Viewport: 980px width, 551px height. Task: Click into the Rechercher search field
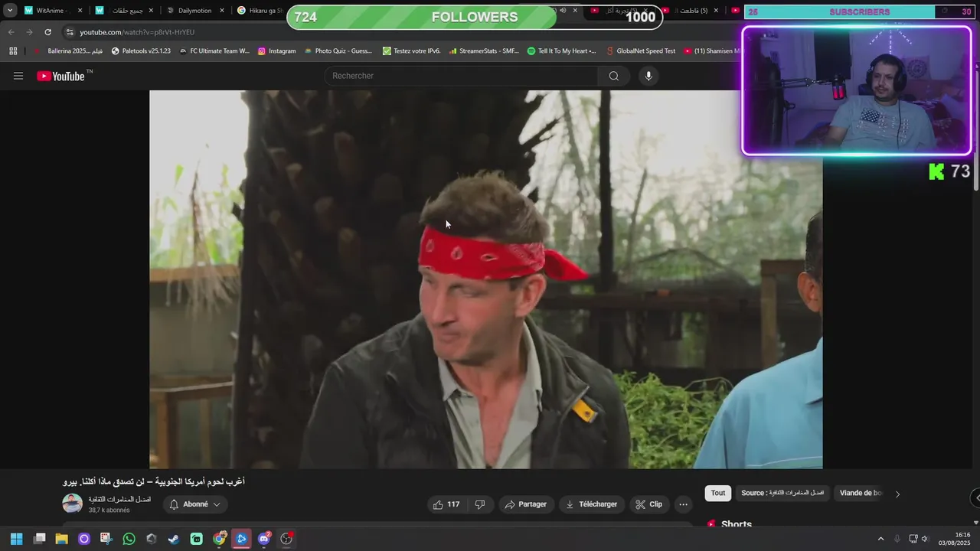(462, 76)
